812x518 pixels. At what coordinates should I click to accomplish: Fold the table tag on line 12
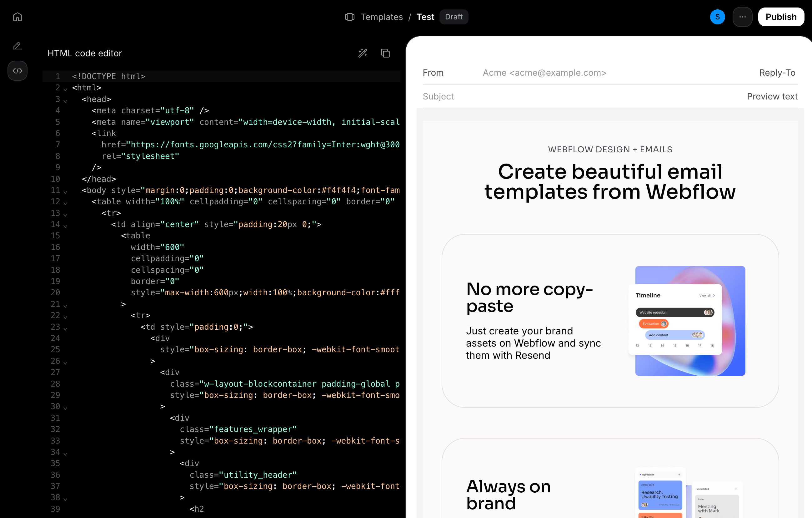pos(65,203)
